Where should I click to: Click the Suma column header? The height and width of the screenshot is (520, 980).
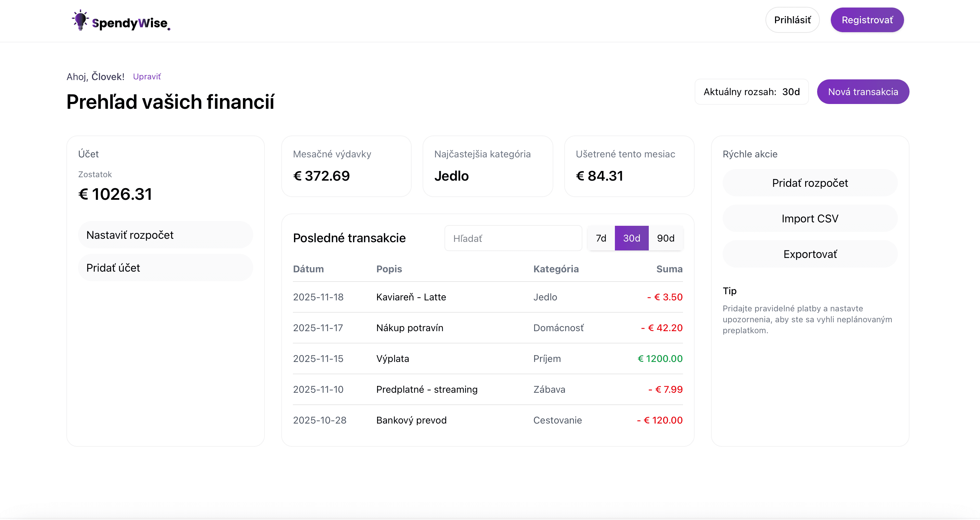point(669,269)
